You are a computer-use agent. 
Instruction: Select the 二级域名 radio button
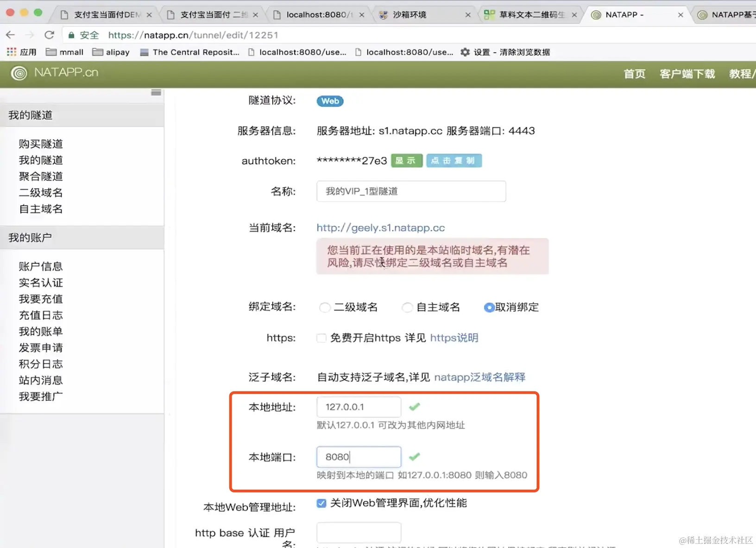[x=325, y=307]
